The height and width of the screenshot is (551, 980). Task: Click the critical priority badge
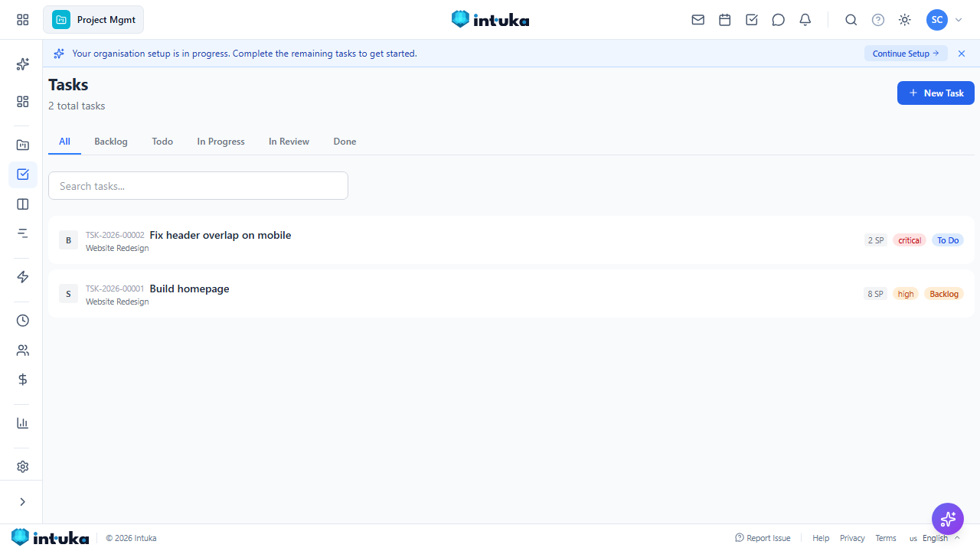pyautogui.click(x=910, y=240)
